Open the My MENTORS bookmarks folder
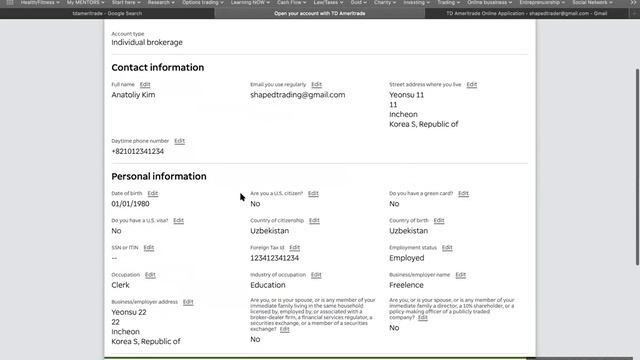This screenshot has height=360, width=640. coord(85,2)
